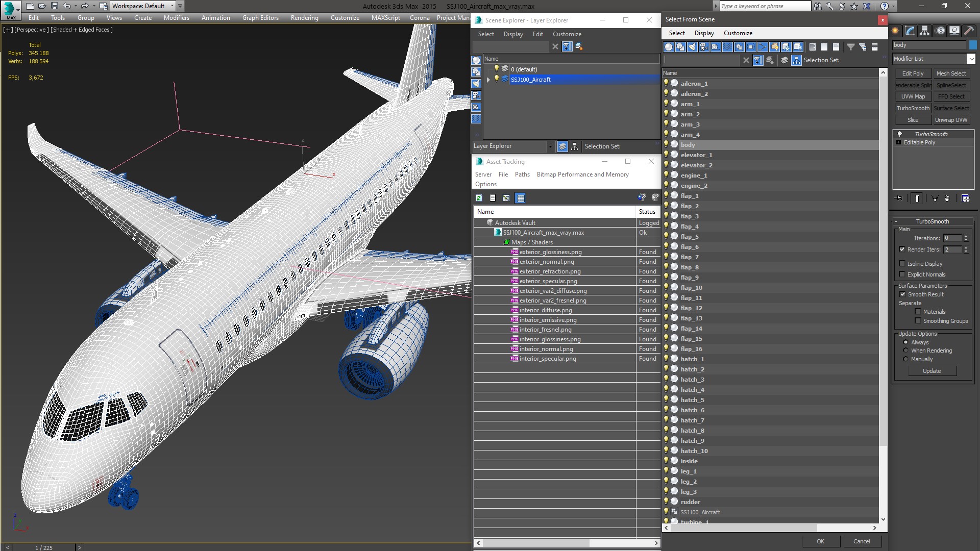Viewport: 980px width, 551px height.
Task: Collapse the TurboSmooth rollout header
Action: 933,221
